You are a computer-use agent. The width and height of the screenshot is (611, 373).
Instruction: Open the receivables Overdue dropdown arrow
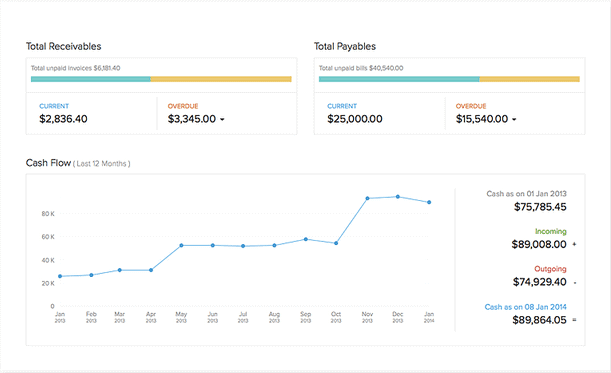click(222, 120)
